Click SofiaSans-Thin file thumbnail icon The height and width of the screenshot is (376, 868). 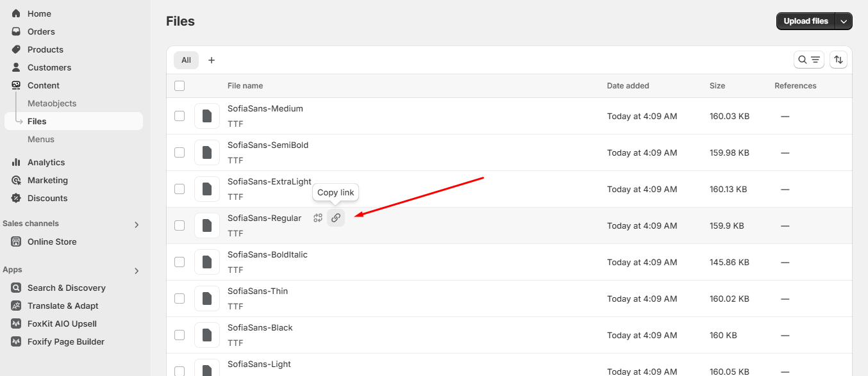click(207, 298)
